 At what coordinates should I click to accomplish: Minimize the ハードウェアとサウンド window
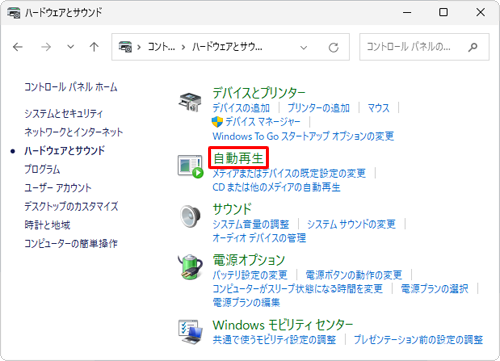point(407,13)
